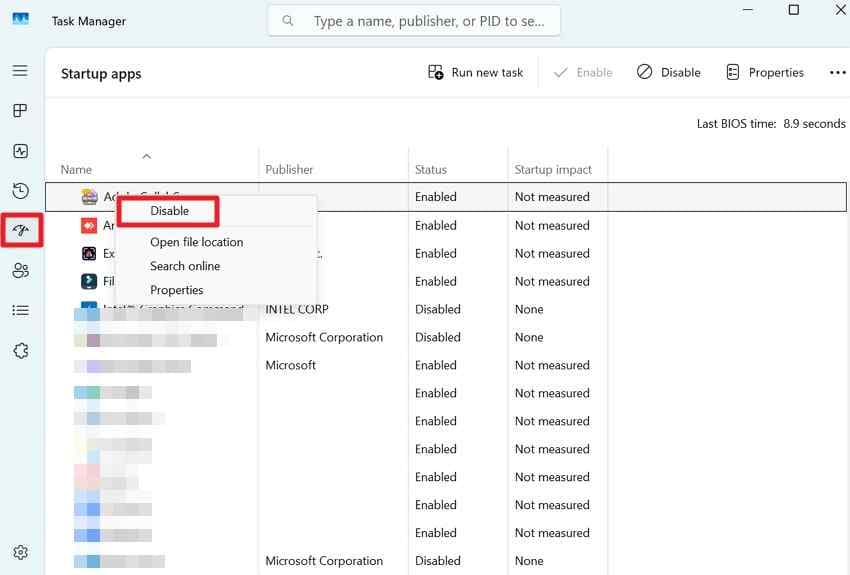Open the hamburger navigation menu

(x=20, y=70)
